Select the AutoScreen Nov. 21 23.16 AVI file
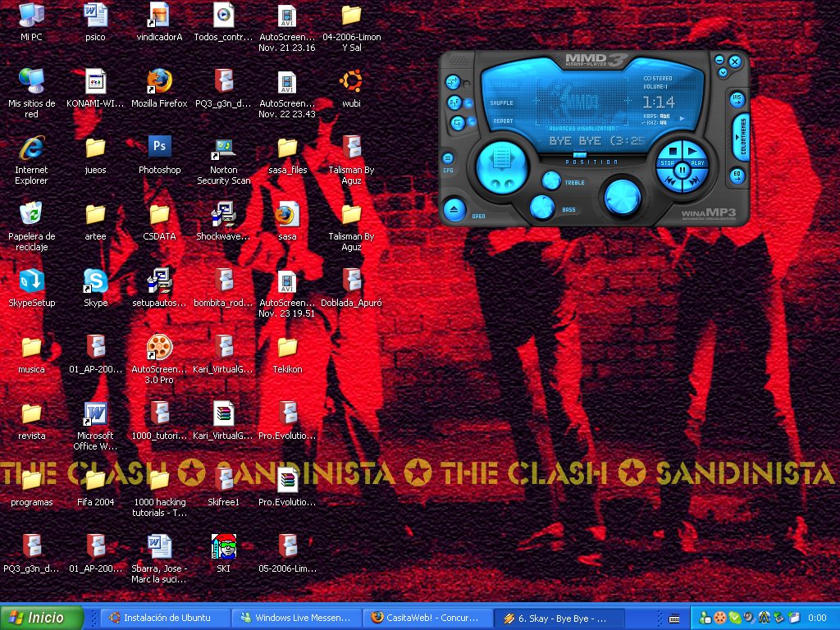Viewport: 840px width, 630px height. pyautogui.click(x=287, y=27)
